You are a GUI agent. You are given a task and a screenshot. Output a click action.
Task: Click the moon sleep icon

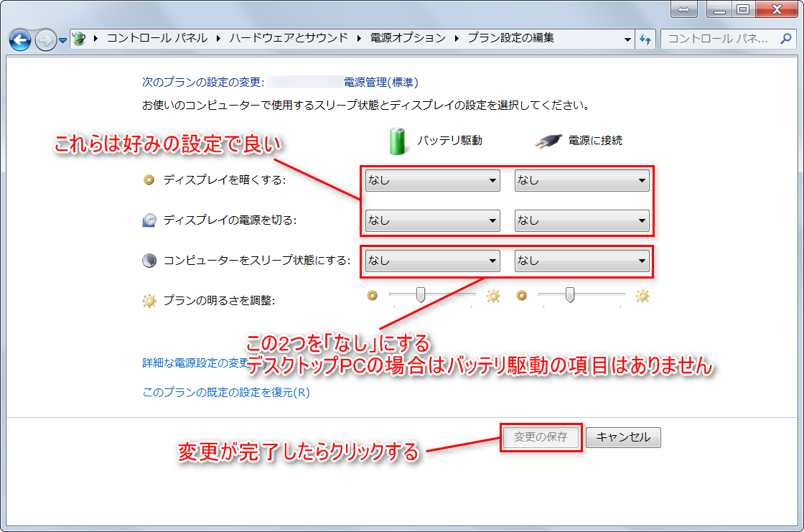pos(149,260)
